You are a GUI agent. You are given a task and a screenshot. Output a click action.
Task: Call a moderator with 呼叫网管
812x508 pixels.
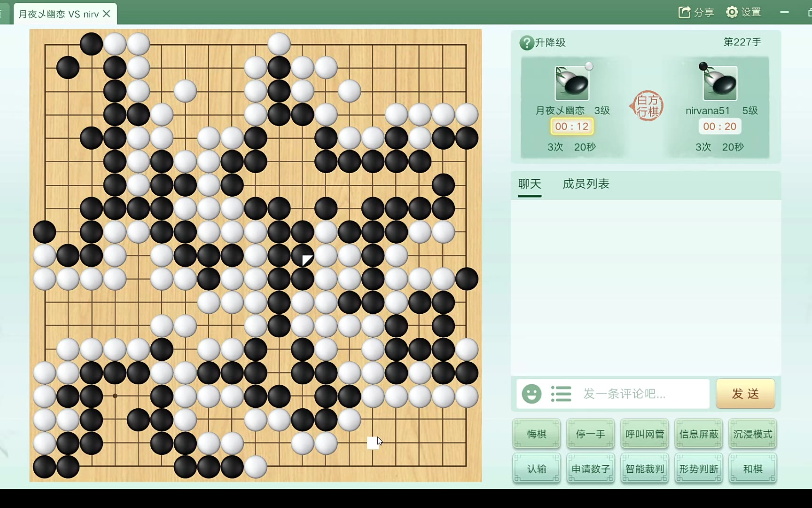645,434
